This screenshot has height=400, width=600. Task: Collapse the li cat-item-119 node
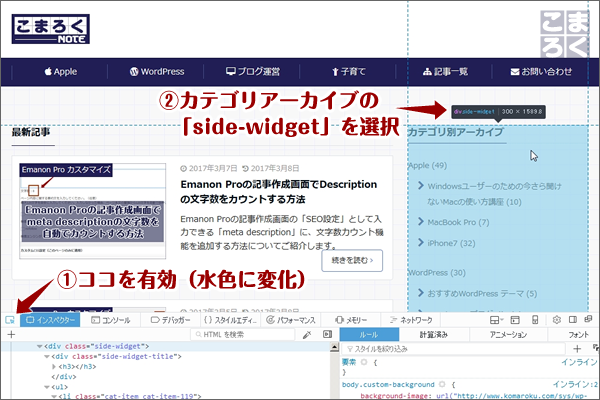(54, 397)
